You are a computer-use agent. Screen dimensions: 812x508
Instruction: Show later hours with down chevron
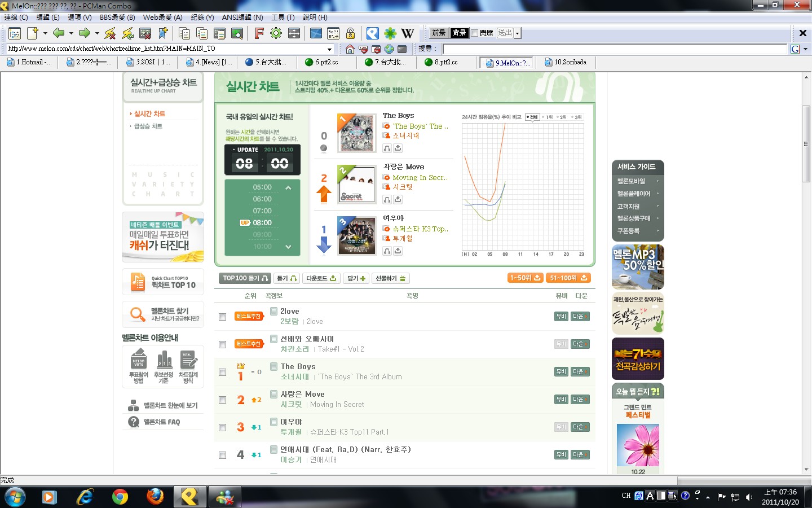pos(288,247)
